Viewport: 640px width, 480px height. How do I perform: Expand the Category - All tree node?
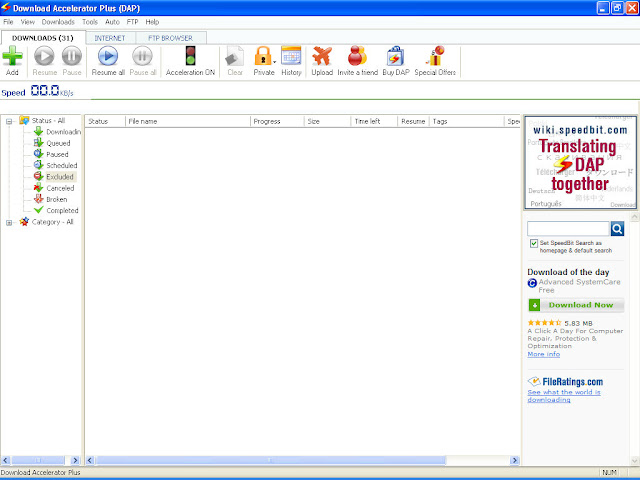(x=9, y=222)
